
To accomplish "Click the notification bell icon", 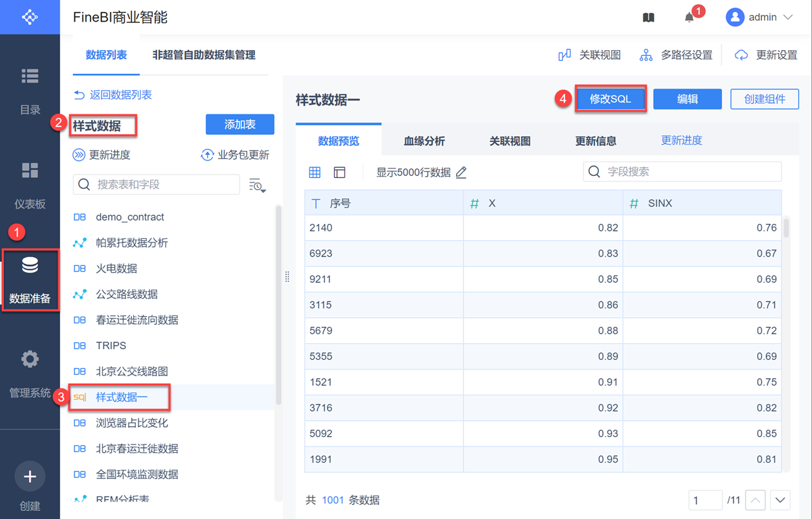I will point(690,18).
